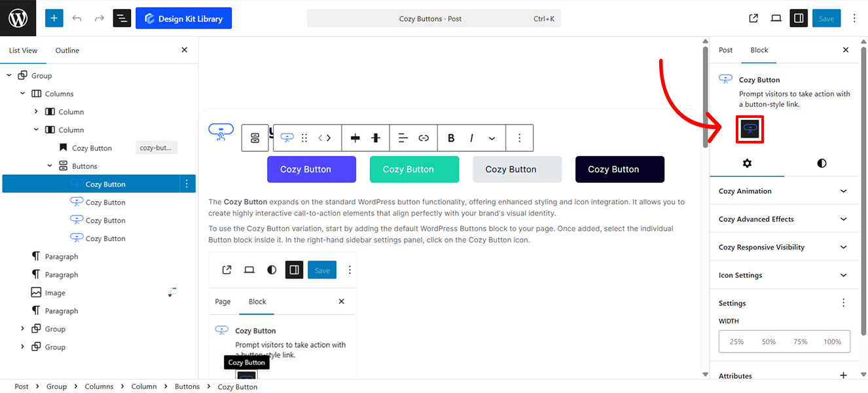The width and height of the screenshot is (868, 393).
Task: Click the WordPress logo
Action: tap(18, 18)
